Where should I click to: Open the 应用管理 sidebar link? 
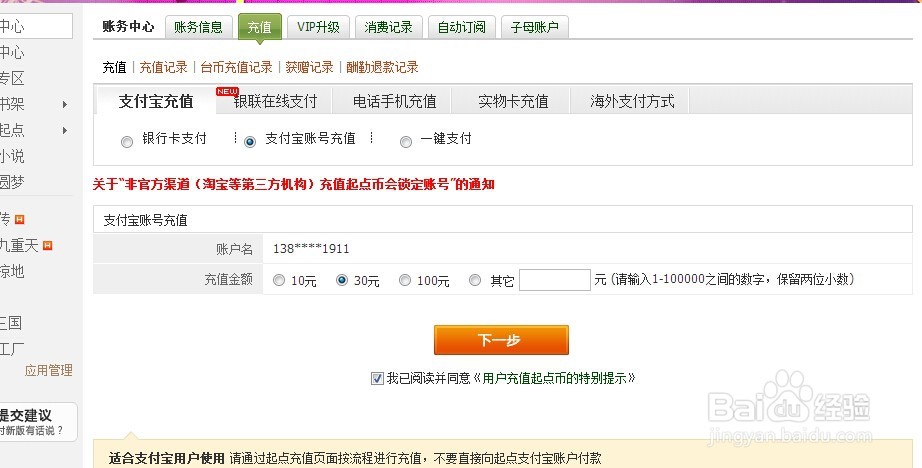(x=49, y=370)
